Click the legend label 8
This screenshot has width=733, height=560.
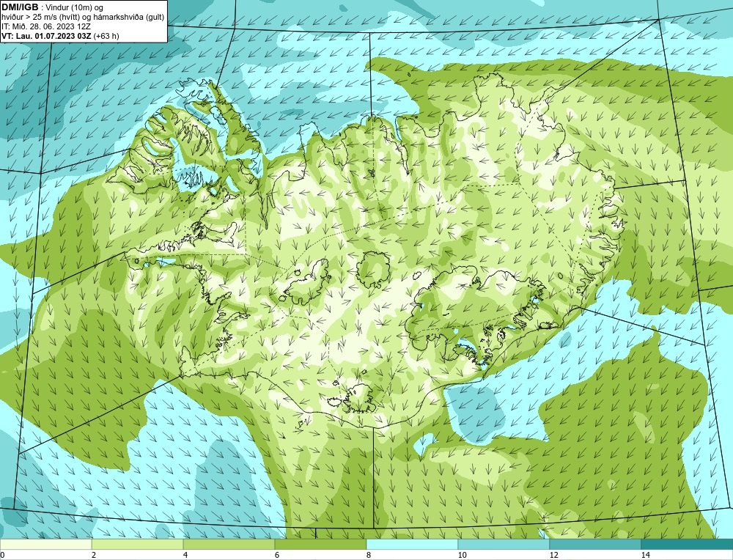[x=369, y=555]
